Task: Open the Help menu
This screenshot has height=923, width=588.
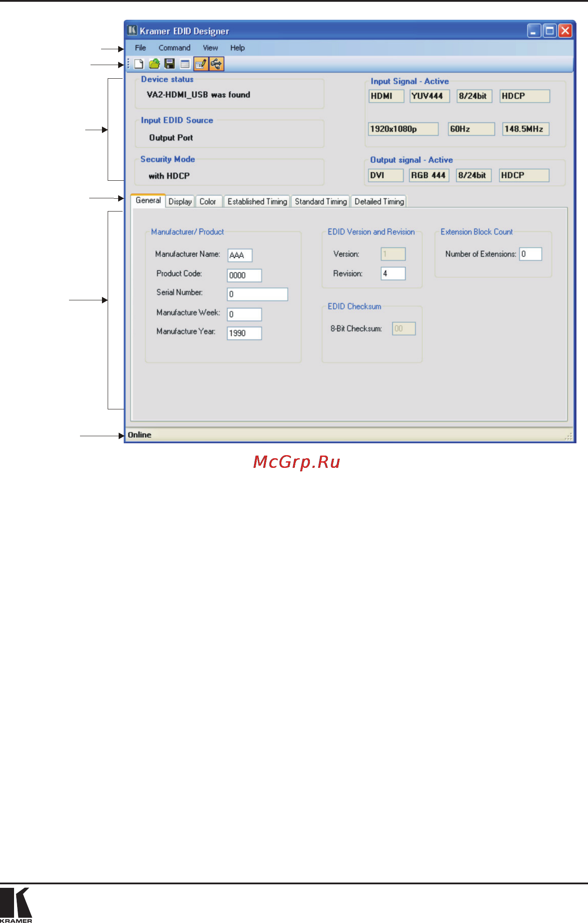Action: (x=237, y=48)
